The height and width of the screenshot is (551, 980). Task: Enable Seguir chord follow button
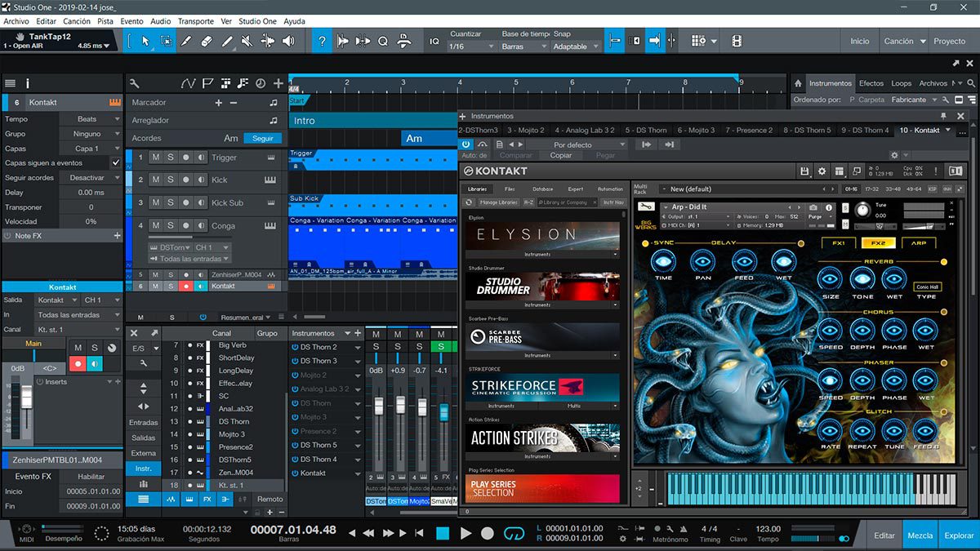tap(263, 138)
